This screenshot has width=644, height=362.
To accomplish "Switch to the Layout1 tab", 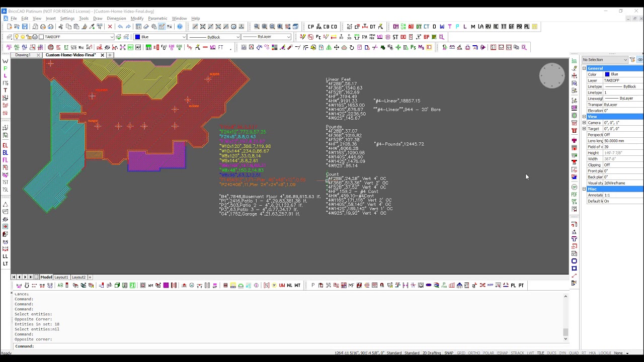I will point(61,277).
